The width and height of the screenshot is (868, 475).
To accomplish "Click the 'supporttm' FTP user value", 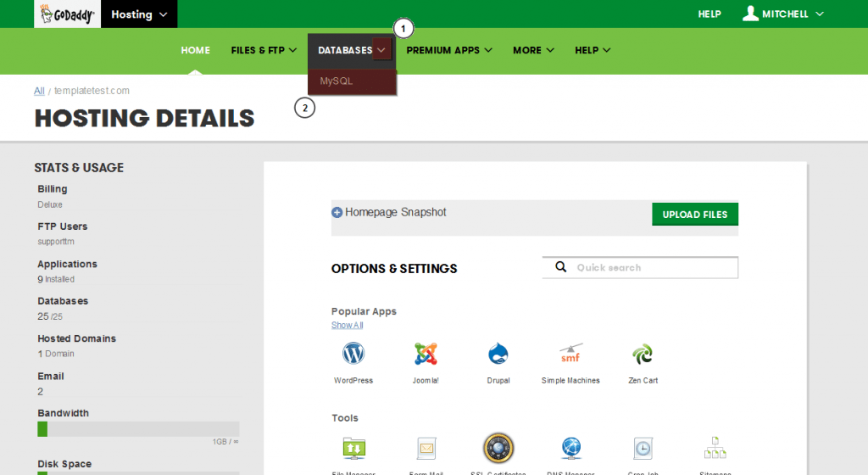I will point(56,242).
